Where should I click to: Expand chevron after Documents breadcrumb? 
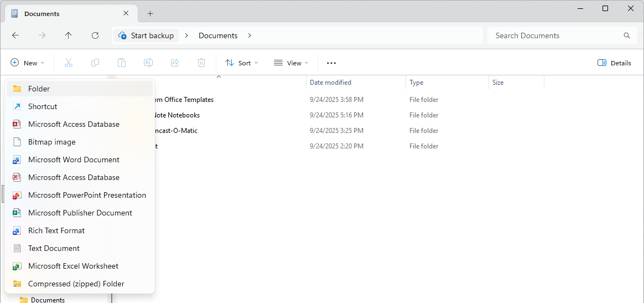point(250,35)
